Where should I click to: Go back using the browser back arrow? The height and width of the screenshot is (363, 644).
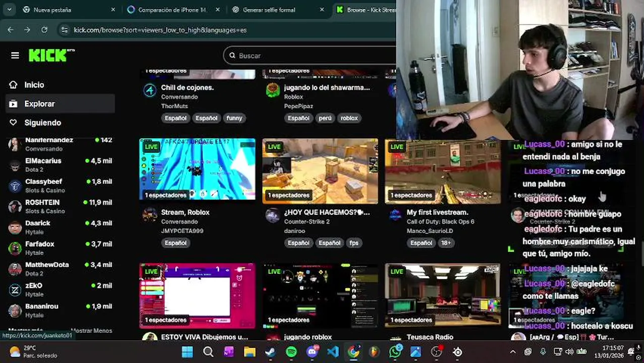[x=11, y=30]
